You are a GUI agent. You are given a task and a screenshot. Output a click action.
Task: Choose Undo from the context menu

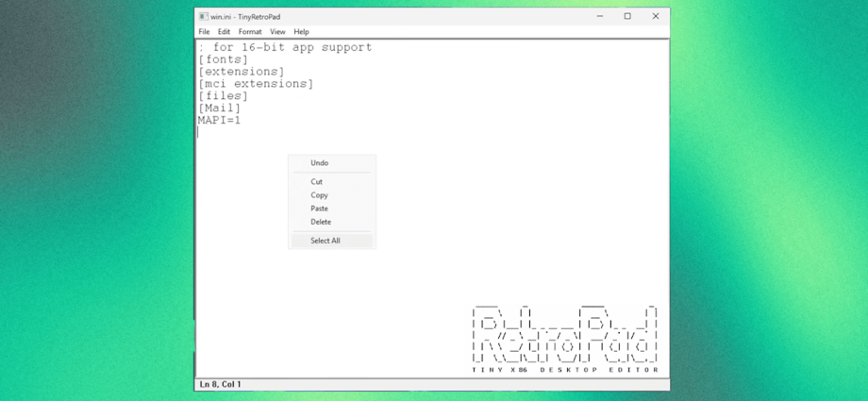(332, 163)
